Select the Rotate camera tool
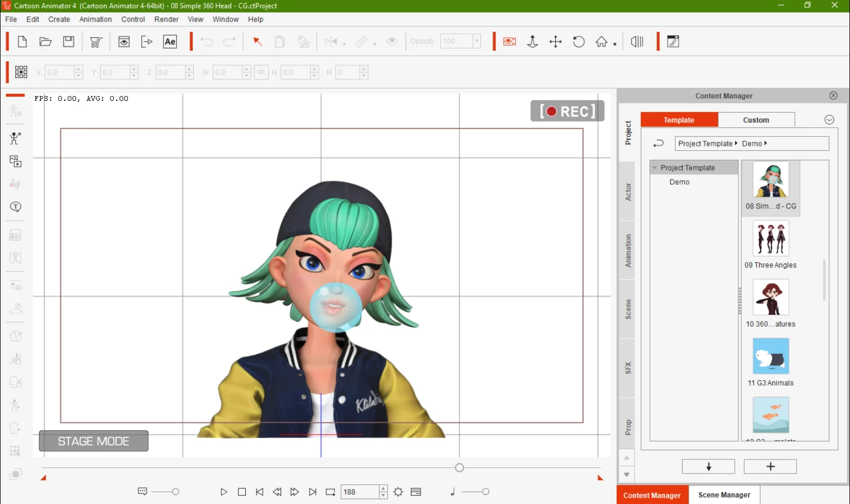This screenshot has width=850, height=504. (579, 42)
